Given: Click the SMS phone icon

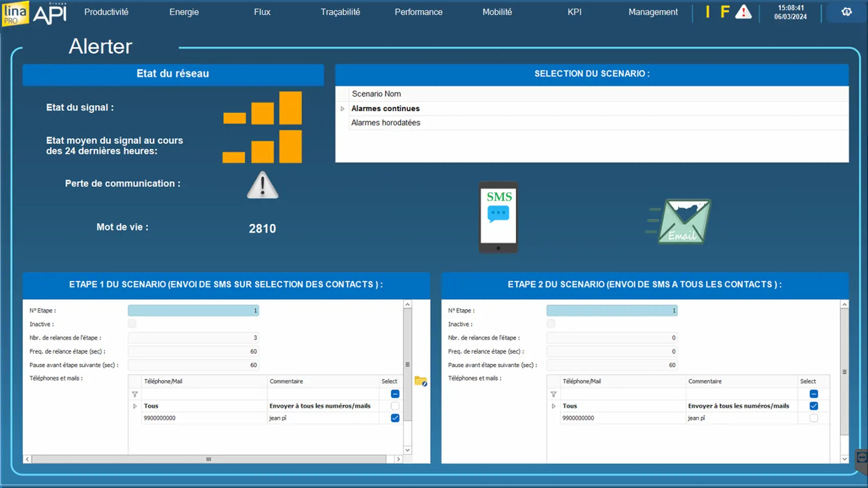Looking at the screenshot, I should (x=498, y=217).
